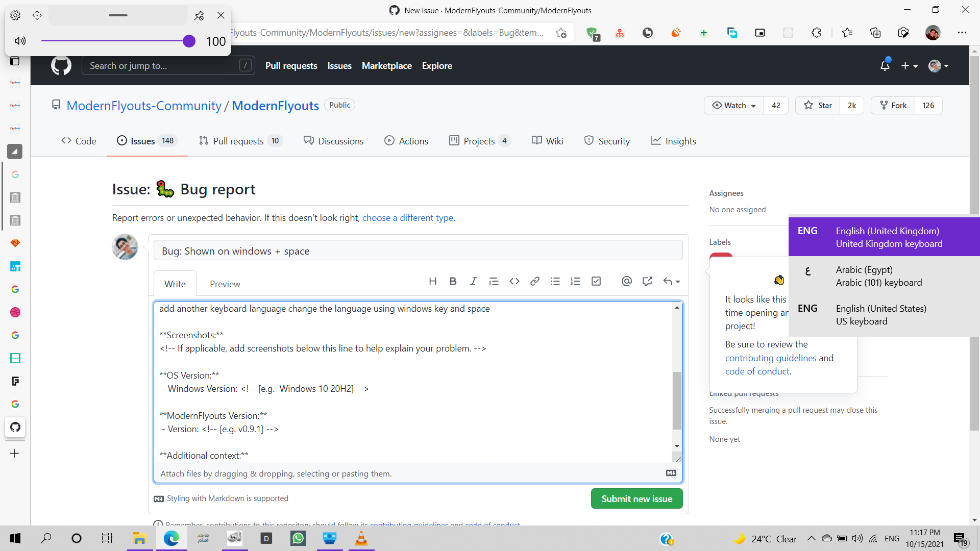Screen dimensions: 980x551
Task: Open the contributing guidelines link
Action: (771, 358)
